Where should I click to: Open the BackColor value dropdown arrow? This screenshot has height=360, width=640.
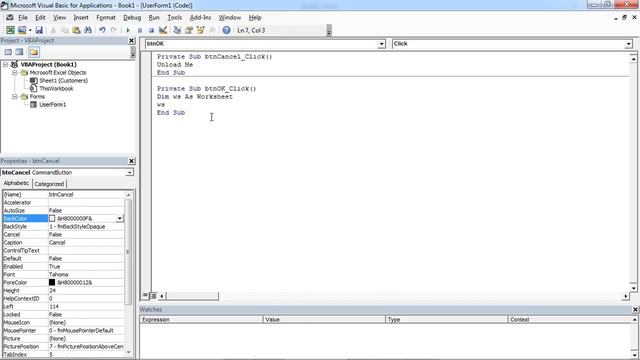point(120,218)
